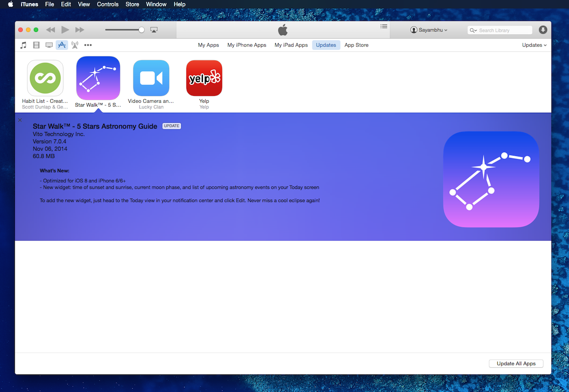Open the Help menu
Image resolution: width=569 pixels, height=392 pixels.
click(x=180, y=4)
